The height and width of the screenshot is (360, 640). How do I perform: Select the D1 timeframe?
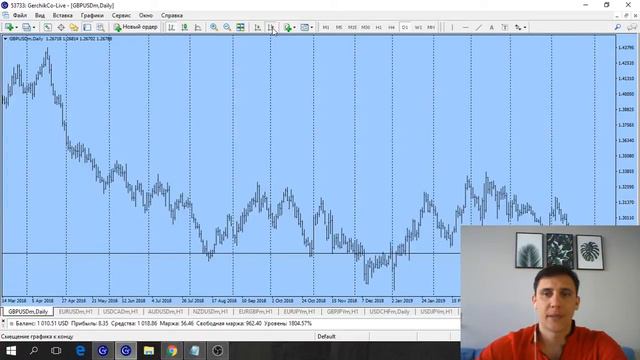click(404, 27)
